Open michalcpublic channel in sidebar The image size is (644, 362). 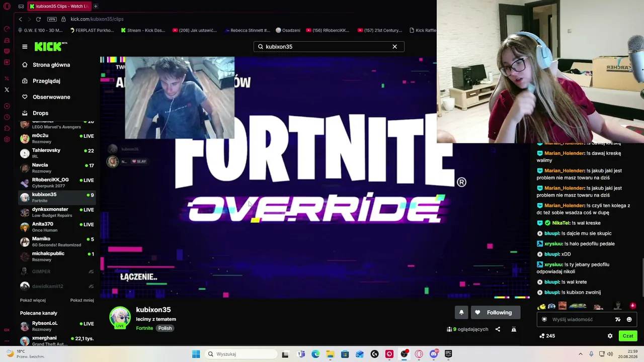pos(57,256)
